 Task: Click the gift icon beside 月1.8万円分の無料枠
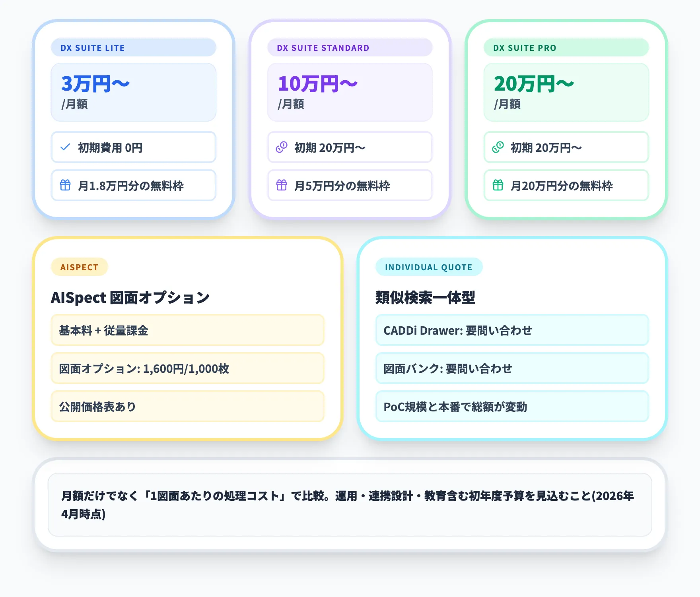65,186
